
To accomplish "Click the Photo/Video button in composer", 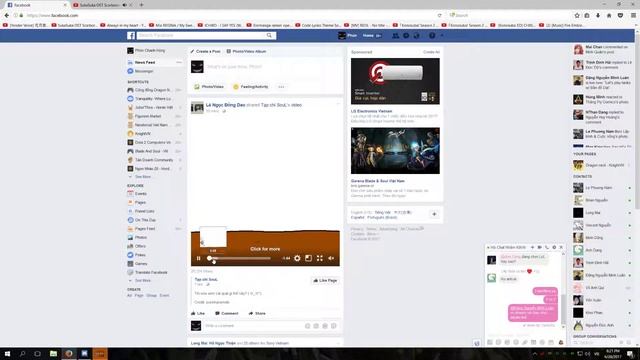I will click(209, 87).
